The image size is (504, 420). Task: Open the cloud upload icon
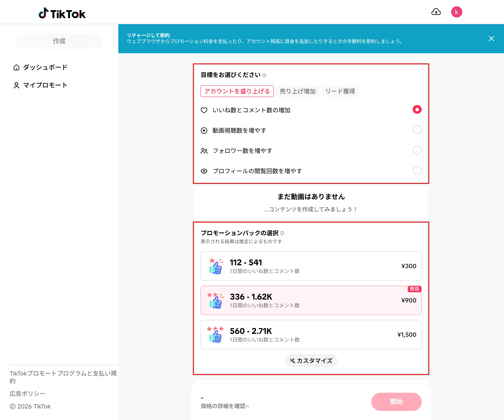(436, 12)
